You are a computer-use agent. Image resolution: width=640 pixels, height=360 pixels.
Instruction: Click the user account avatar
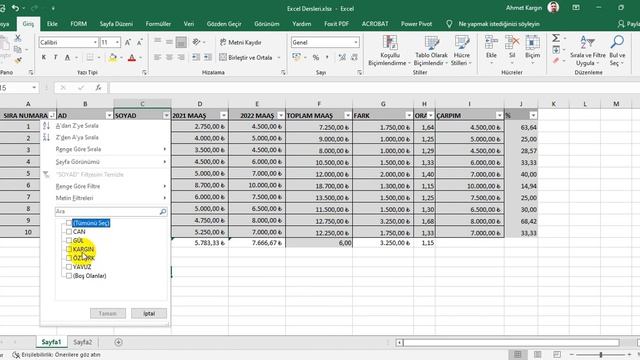point(553,8)
